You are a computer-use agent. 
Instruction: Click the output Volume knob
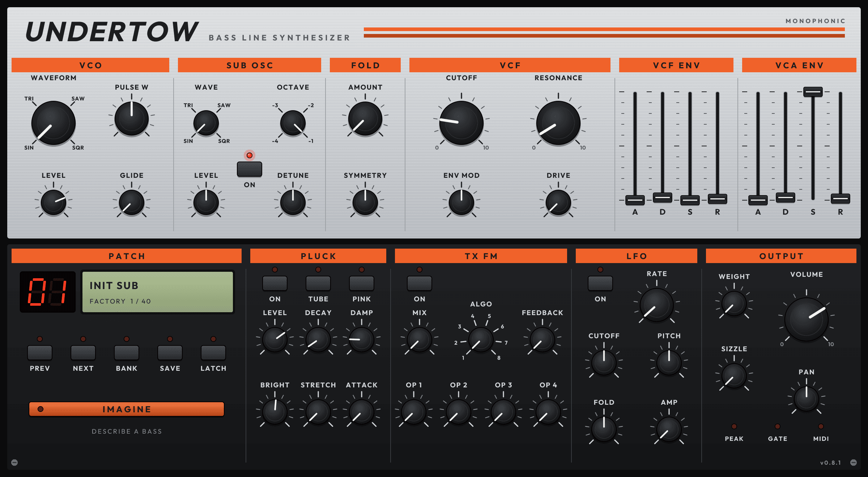(807, 319)
